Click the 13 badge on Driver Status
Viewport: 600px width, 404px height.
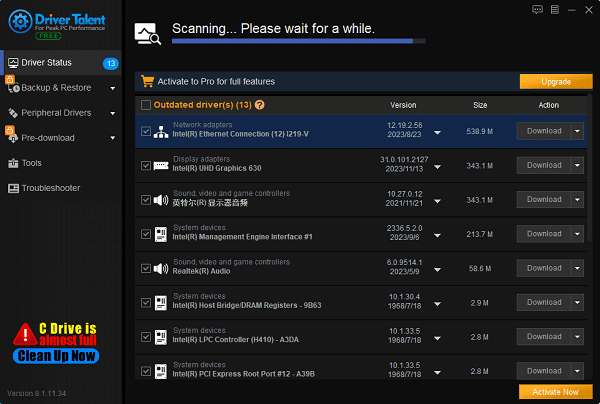(x=111, y=63)
